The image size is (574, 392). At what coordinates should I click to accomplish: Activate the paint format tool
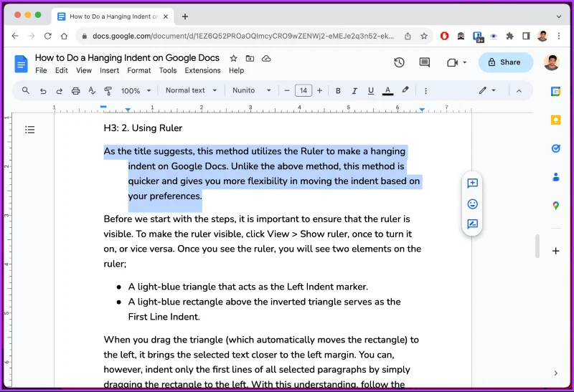(x=108, y=91)
